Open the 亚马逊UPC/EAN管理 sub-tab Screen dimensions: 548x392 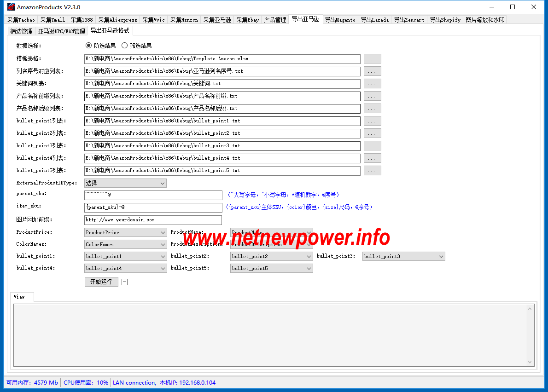[x=62, y=31]
